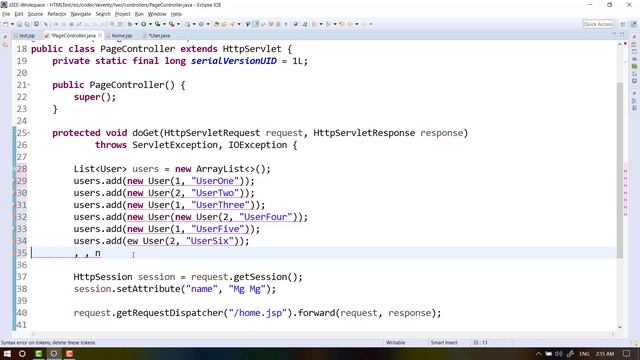Open the Navigate menu

(x=81, y=14)
